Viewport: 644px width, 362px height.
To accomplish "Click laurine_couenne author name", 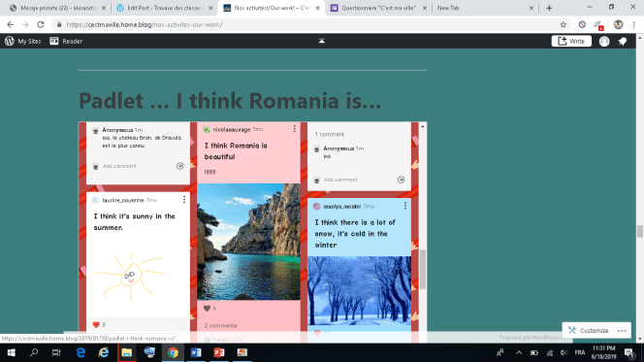I will coord(123,200).
